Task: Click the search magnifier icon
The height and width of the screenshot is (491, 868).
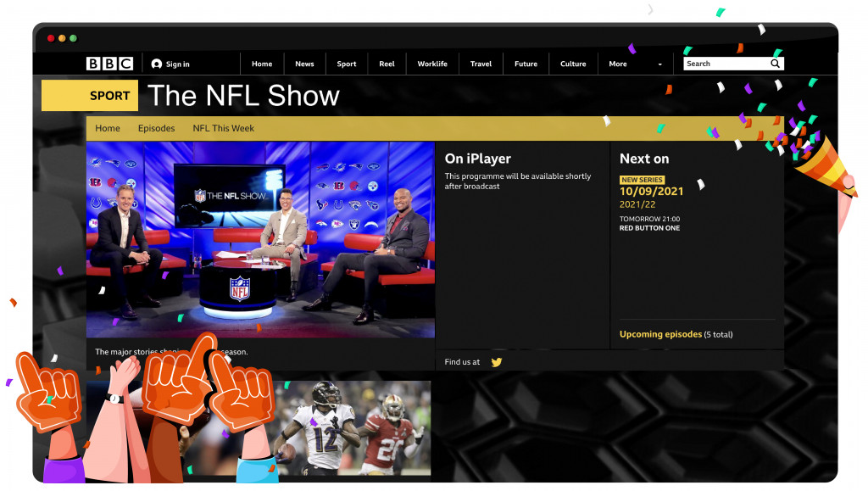Action: click(x=775, y=64)
